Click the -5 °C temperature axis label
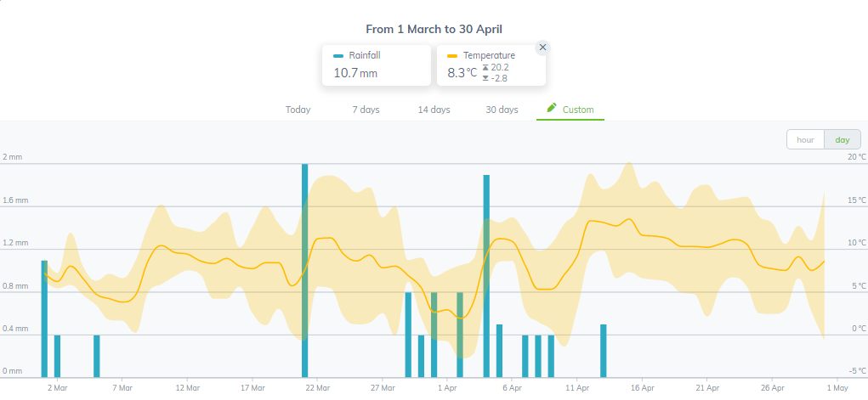This screenshot has width=868, height=400. [857, 371]
